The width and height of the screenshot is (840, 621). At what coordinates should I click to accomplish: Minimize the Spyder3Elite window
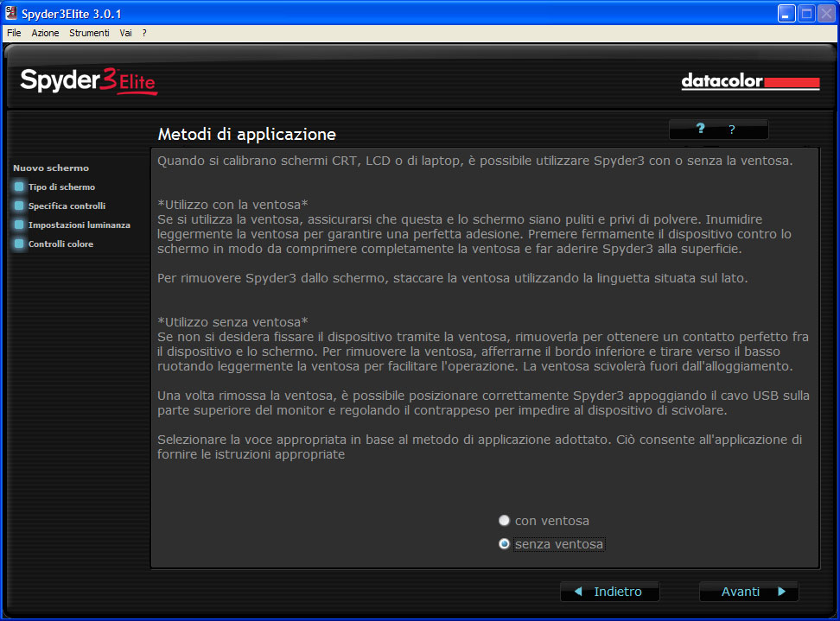(786, 13)
